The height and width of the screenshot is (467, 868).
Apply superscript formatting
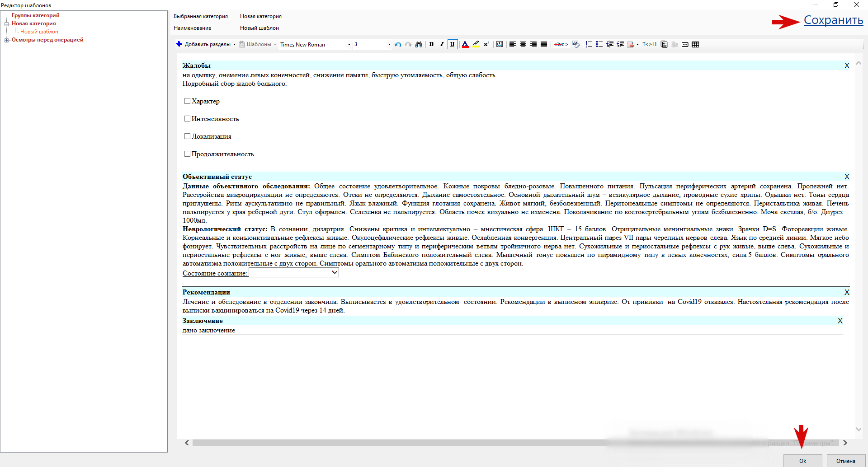[486, 44]
